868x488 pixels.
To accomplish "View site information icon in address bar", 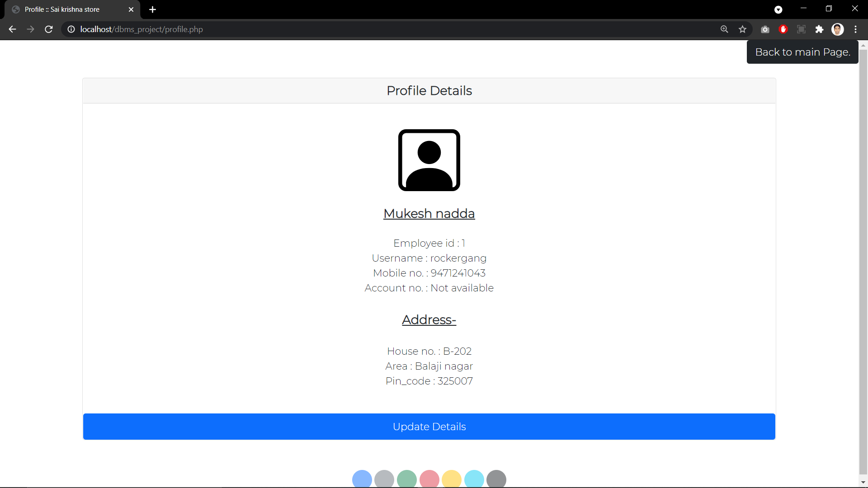I will [x=71, y=29].
